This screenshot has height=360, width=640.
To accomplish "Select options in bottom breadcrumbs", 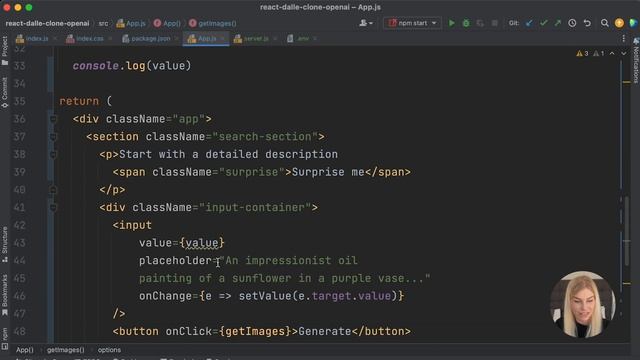I will pyautogui.click(x=109, y=350).
